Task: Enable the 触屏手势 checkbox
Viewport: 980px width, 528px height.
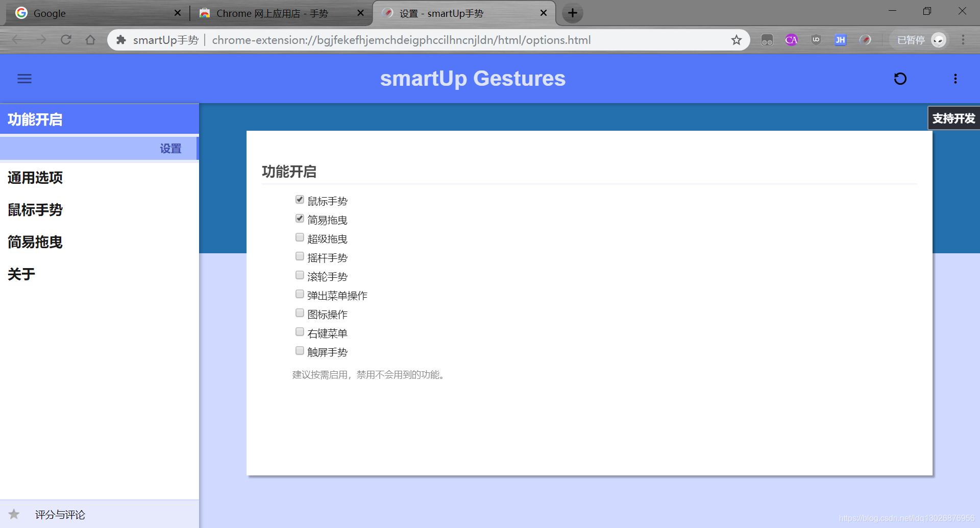Action: tap(300, 350)
